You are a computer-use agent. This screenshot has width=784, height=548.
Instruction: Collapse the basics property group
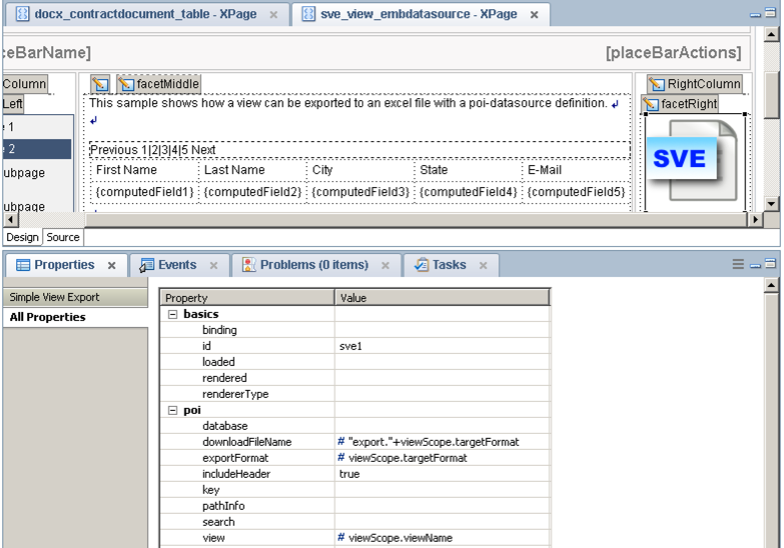(x=172, y=314)
